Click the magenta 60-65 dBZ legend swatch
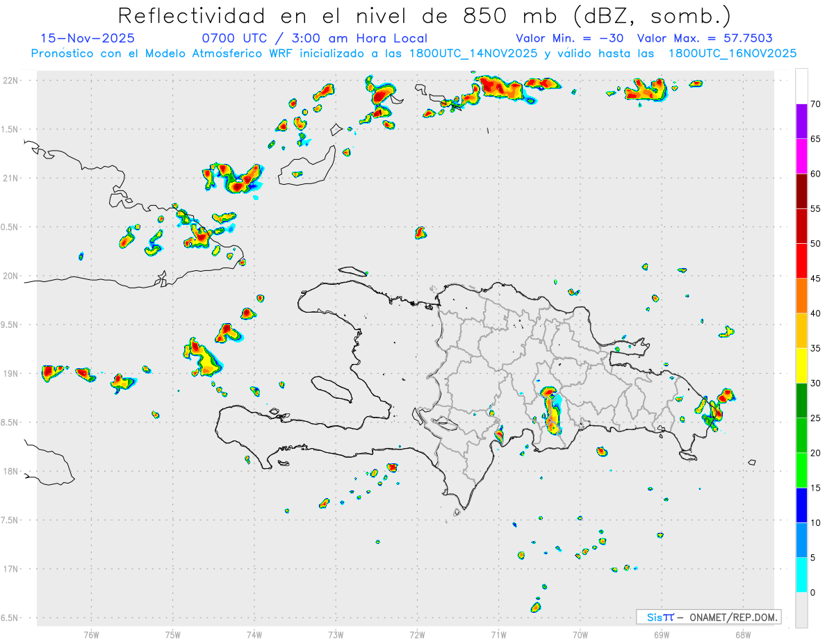Screen dimensions: 834x644 [x=801, y=156]
